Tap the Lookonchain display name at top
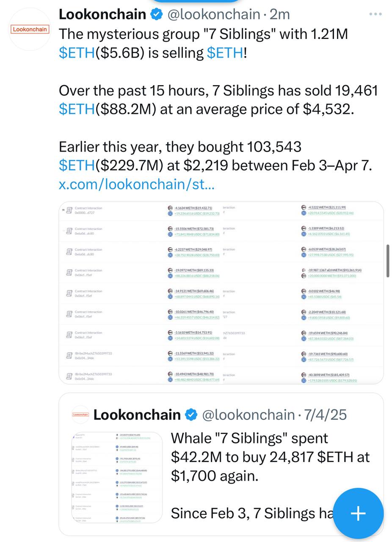 102,14
